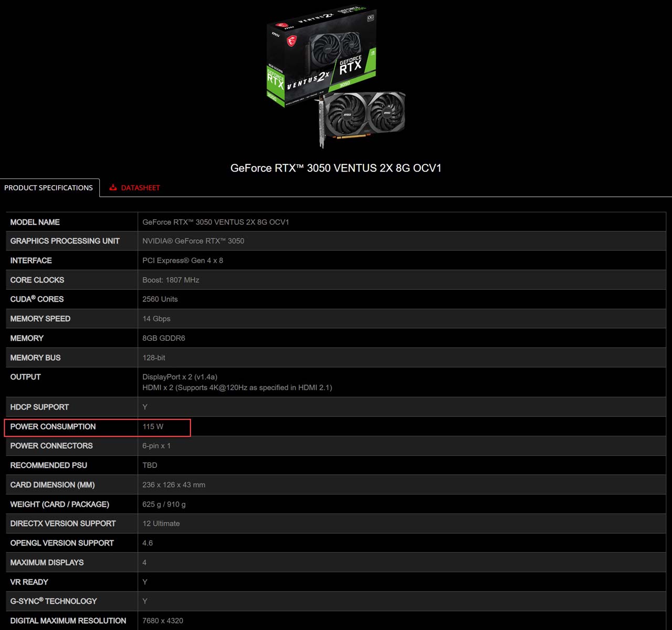672x630 pixels.
Task: Select the Core Clocks boost value
Action: click(170, 280)
